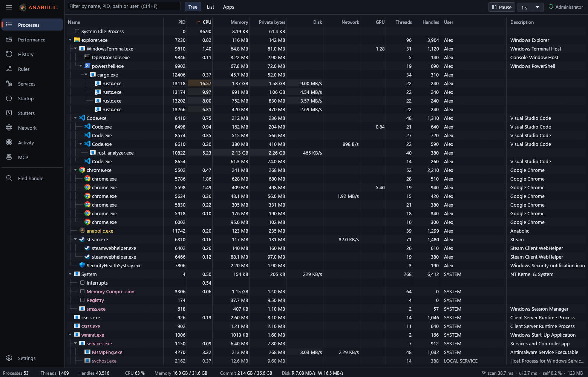Switch to the List view tab
588x377 pixels.
211,7
